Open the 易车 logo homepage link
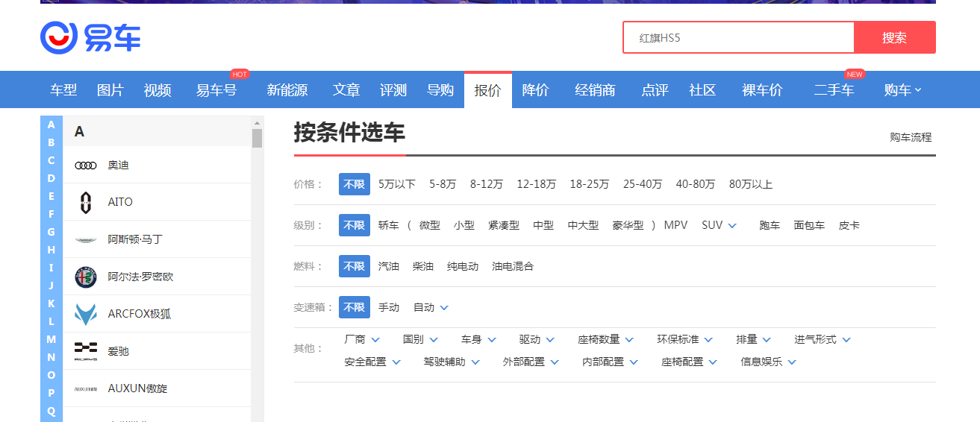 coord(90,37)
